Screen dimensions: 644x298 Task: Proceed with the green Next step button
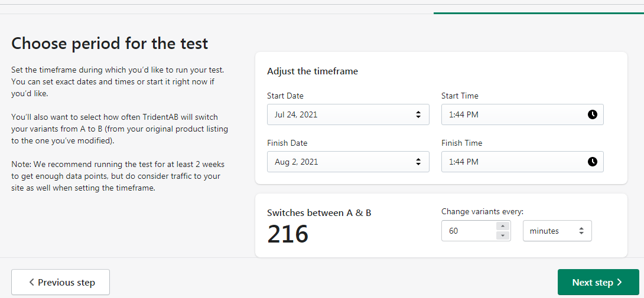(x=598, y=283)
